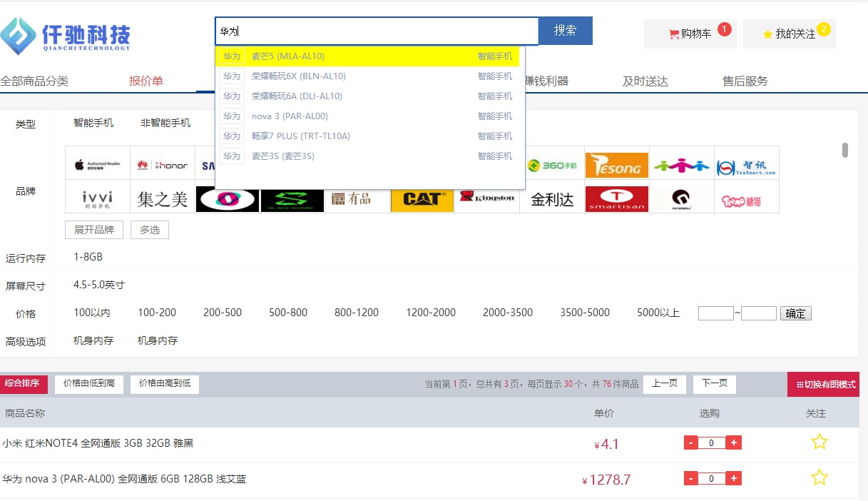The width and height of the screenshot is (868, 501).
Task: Select the 糖猫 brand logo
Action: click(x=747, y=199)
